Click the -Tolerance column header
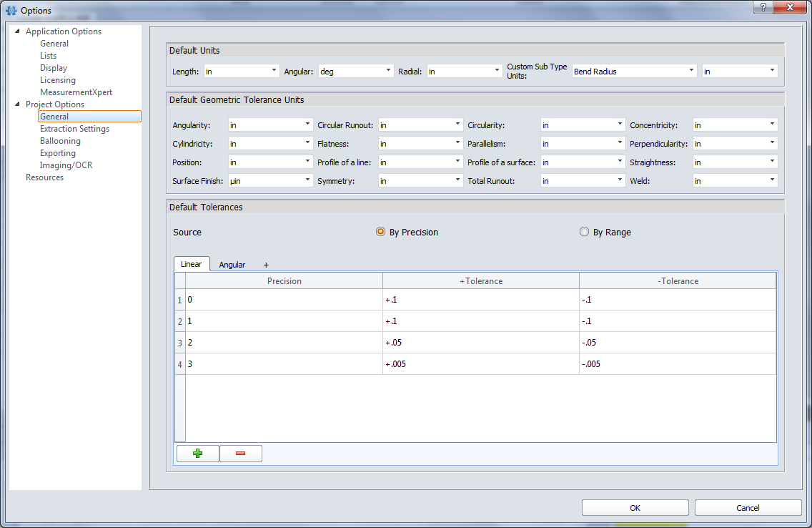 pyautogui.click(x=678, y=281)
